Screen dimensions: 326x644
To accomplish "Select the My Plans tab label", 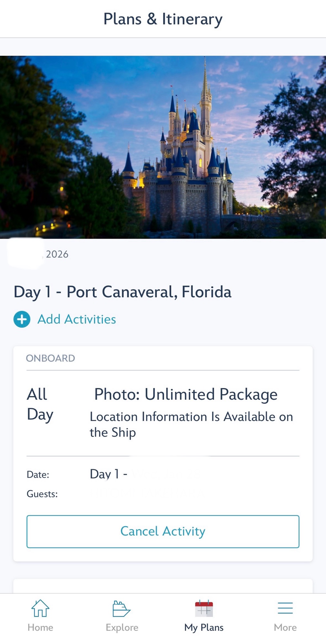I will click(x=204, y=628).
